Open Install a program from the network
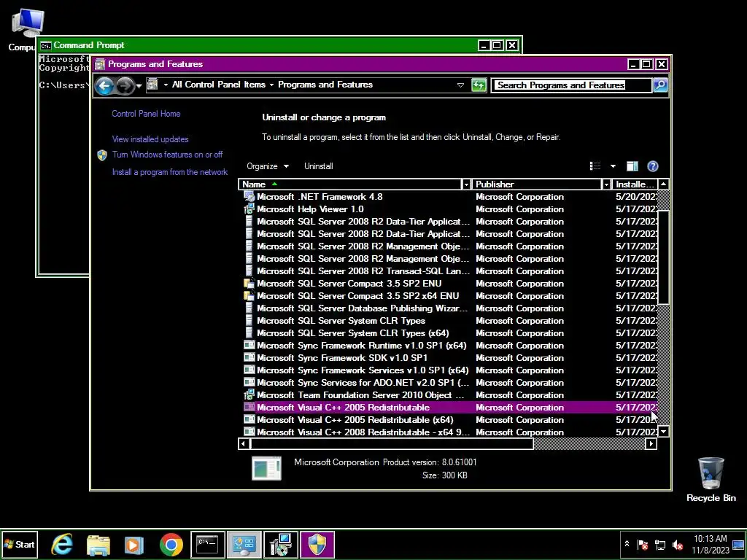The image size is (747, 560). click(x=169, y=172)
